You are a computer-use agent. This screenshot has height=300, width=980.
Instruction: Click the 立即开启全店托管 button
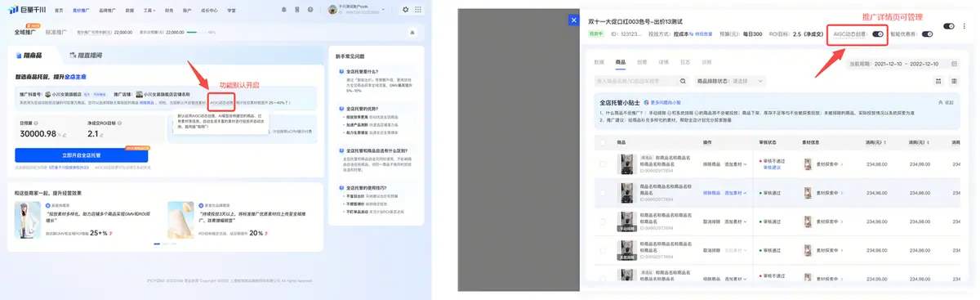81,154
